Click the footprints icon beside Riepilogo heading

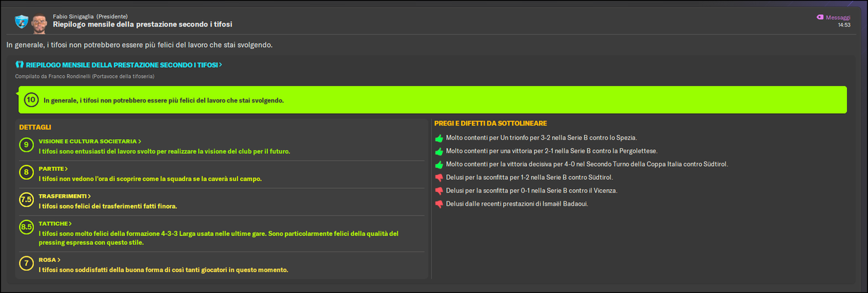coord(20,65)
